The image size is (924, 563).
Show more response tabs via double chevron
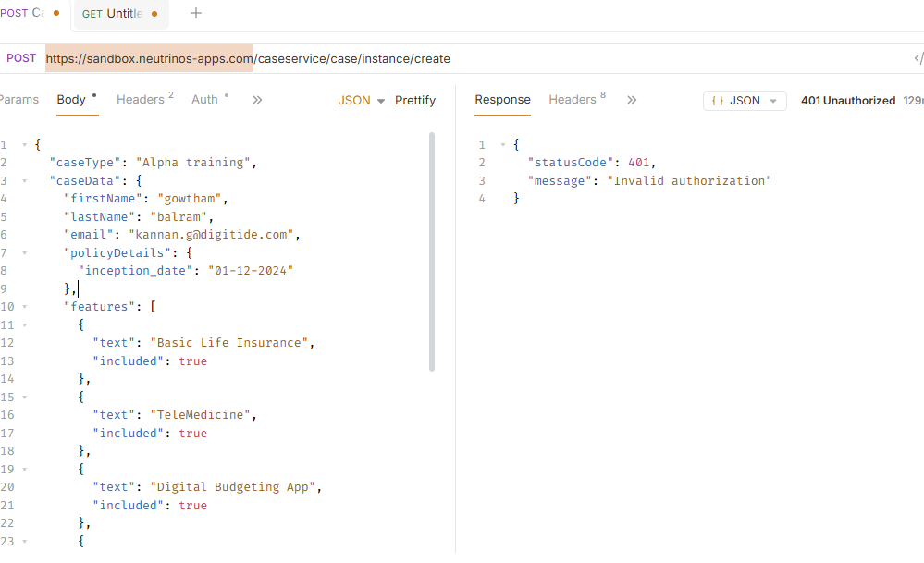632,100
